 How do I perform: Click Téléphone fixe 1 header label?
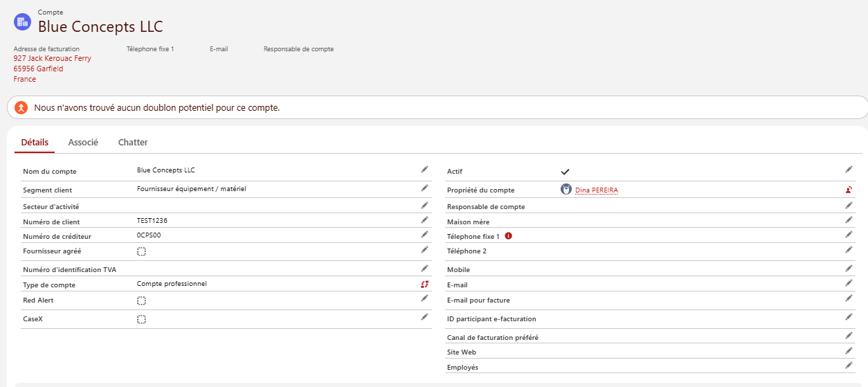pyautogui.click(x=150, y=49)
